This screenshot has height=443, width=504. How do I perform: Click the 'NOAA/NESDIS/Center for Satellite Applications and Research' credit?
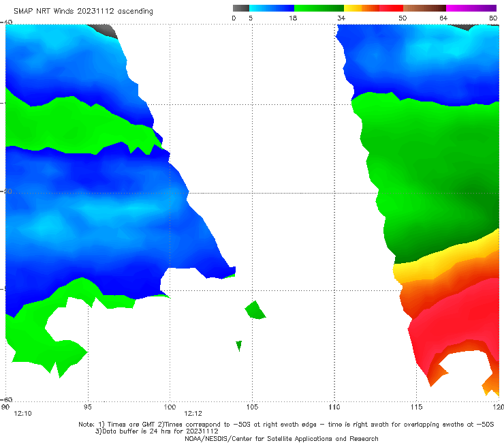pos(281,439)
